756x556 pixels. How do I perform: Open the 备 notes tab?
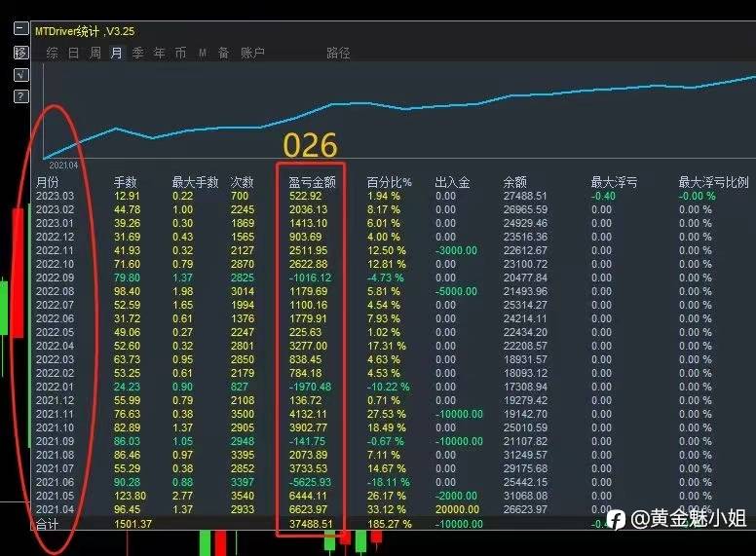pos(224,53)
